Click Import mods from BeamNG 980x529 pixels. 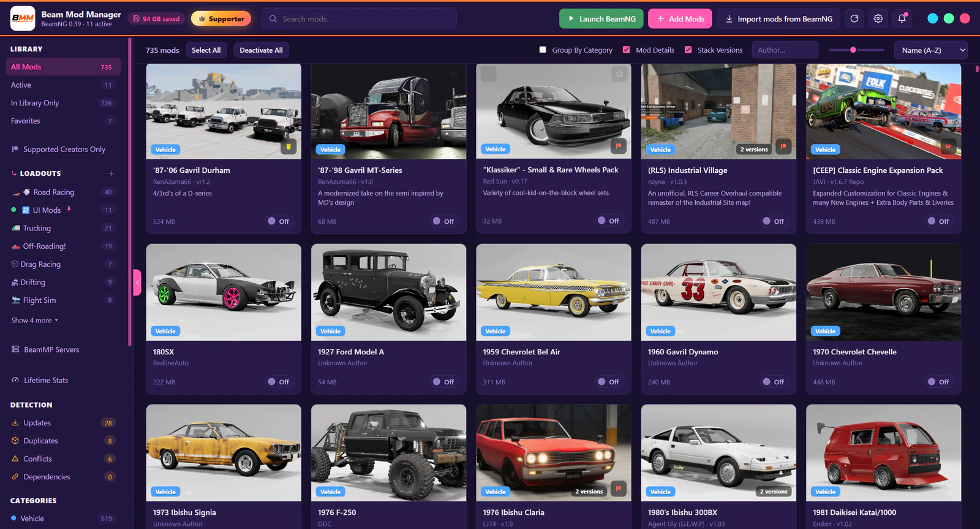coord(778,19)
